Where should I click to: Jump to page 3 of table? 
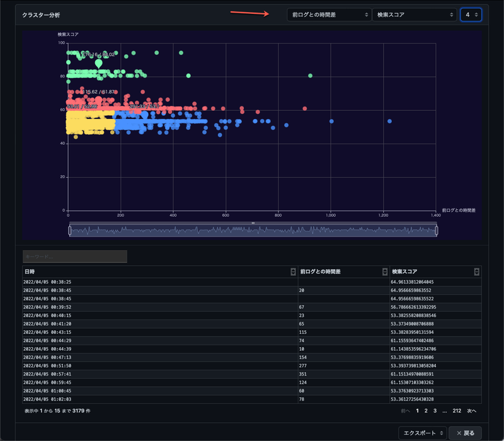pos(434,411)
